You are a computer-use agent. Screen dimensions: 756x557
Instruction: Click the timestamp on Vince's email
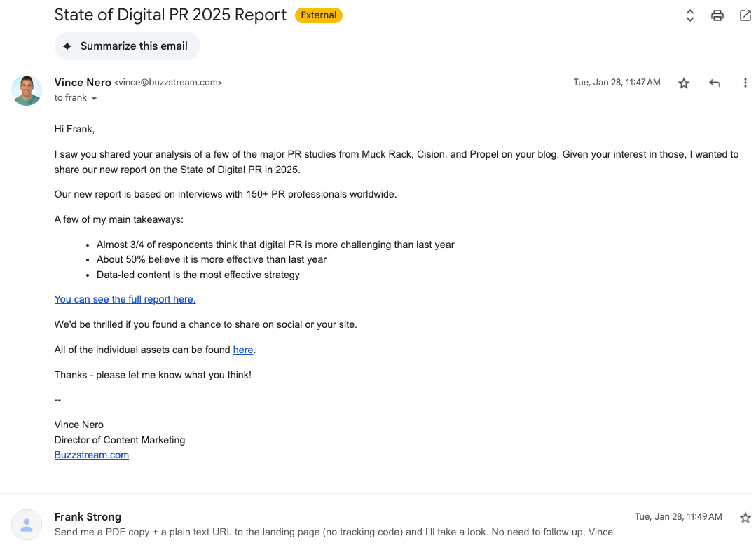[617, 82]
